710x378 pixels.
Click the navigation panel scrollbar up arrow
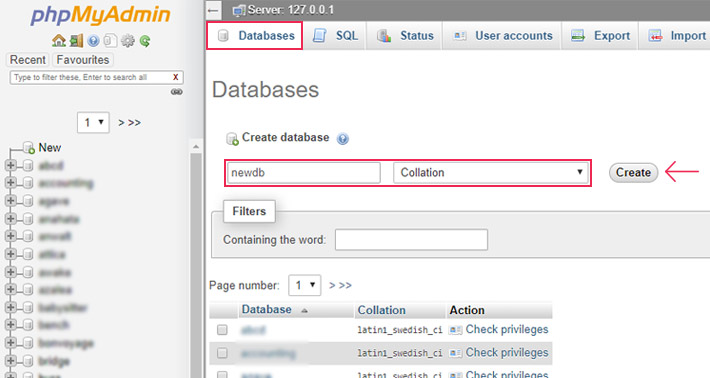(x=196, y=147)
